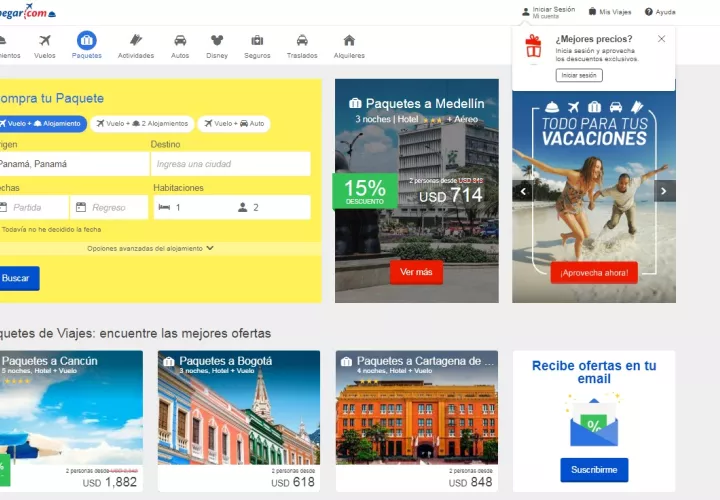Open the Ayuda help menu
This screenshot has height=500, width=720.
660,12
